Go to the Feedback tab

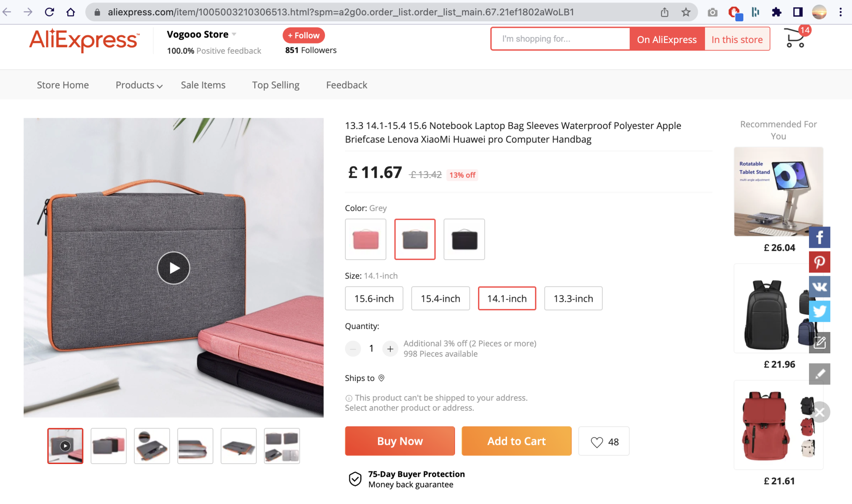[x=346, y=85]
